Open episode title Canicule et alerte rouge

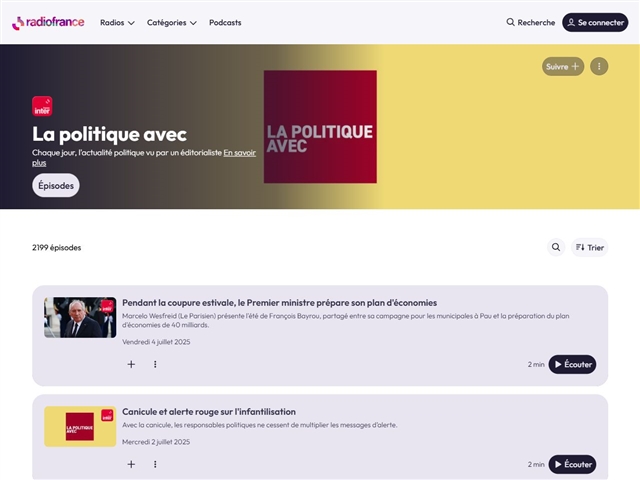[209, 412]
